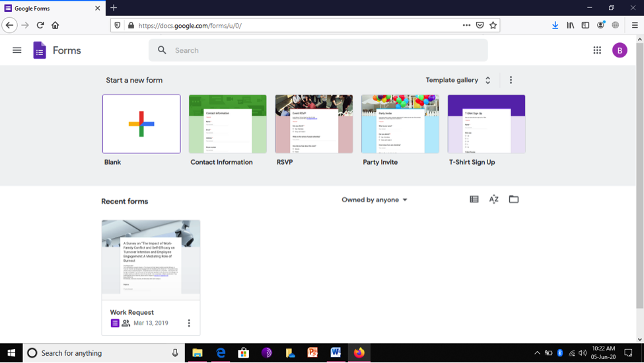Open the file picker folder icon

coord(513,200)
